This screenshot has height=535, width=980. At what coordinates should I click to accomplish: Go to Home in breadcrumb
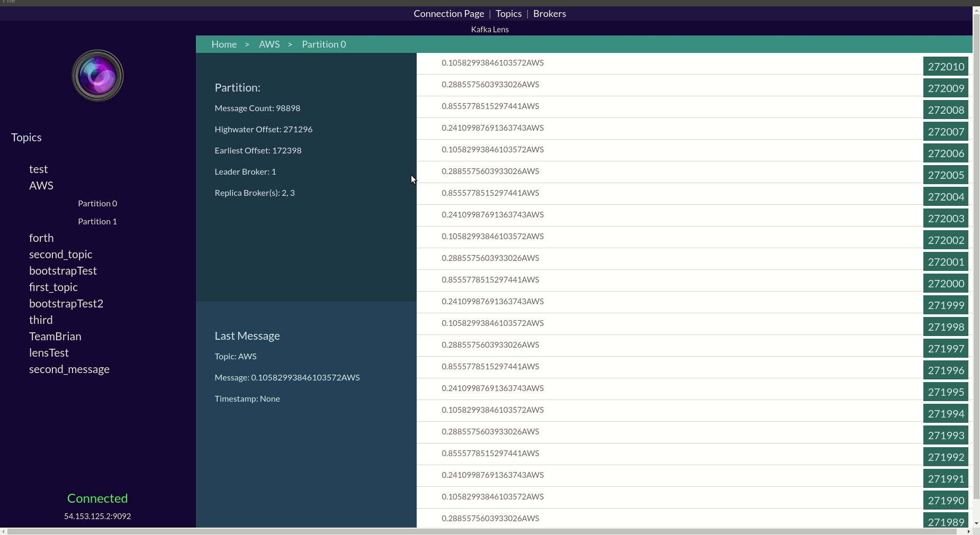tap(224, 44)
